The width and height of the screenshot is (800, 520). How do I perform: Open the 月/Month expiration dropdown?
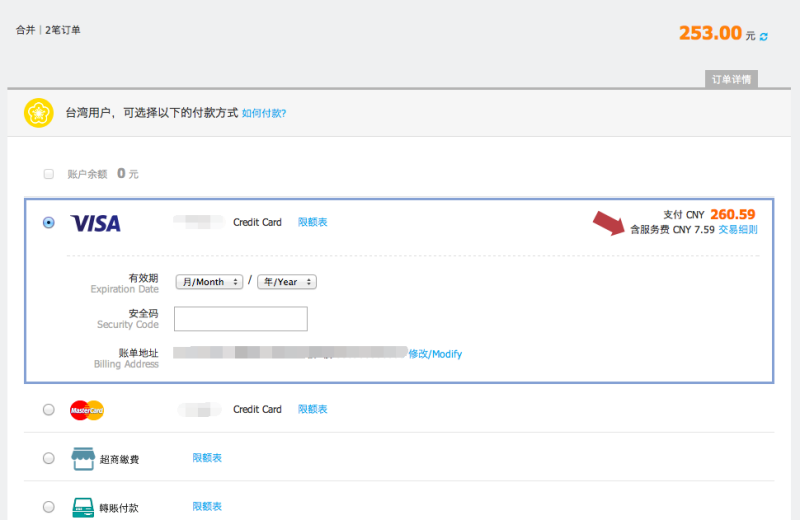point(209,282)
